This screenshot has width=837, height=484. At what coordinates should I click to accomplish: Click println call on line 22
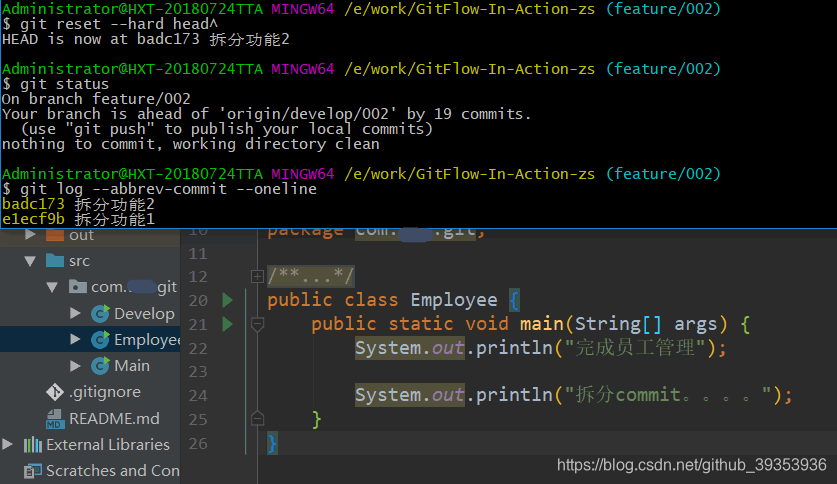pos(514,348)
